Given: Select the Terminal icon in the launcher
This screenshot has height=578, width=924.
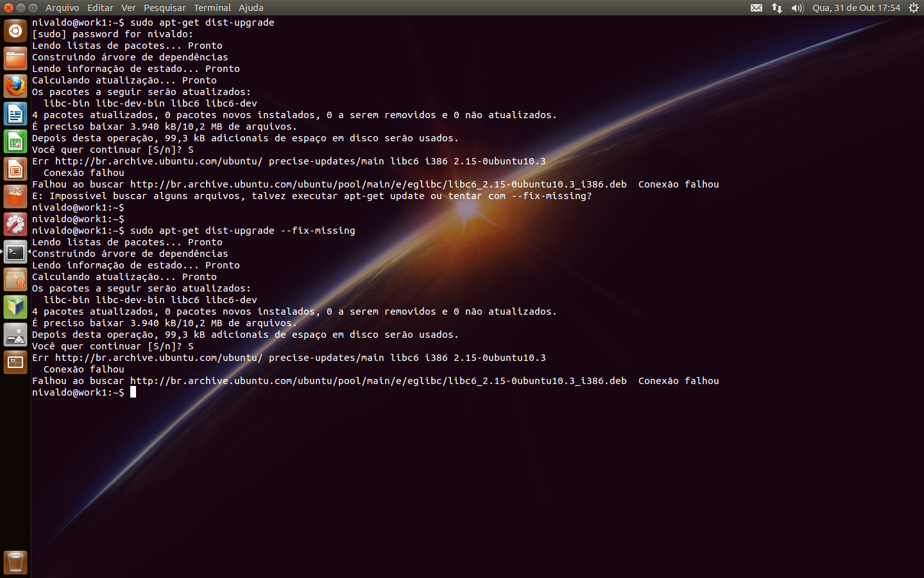Looking at the screenshot, I should (15, 252).
